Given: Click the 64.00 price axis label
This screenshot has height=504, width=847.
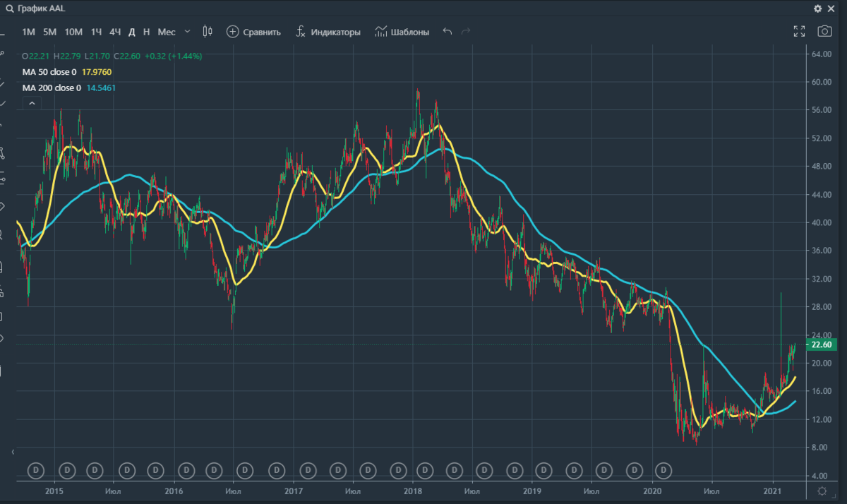Looking at the screenshot, I should click(823, 54).
